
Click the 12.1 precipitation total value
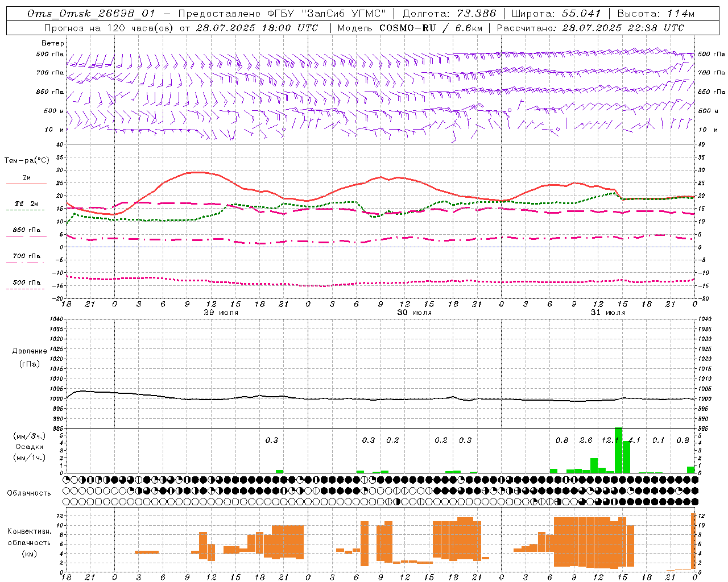610,440
